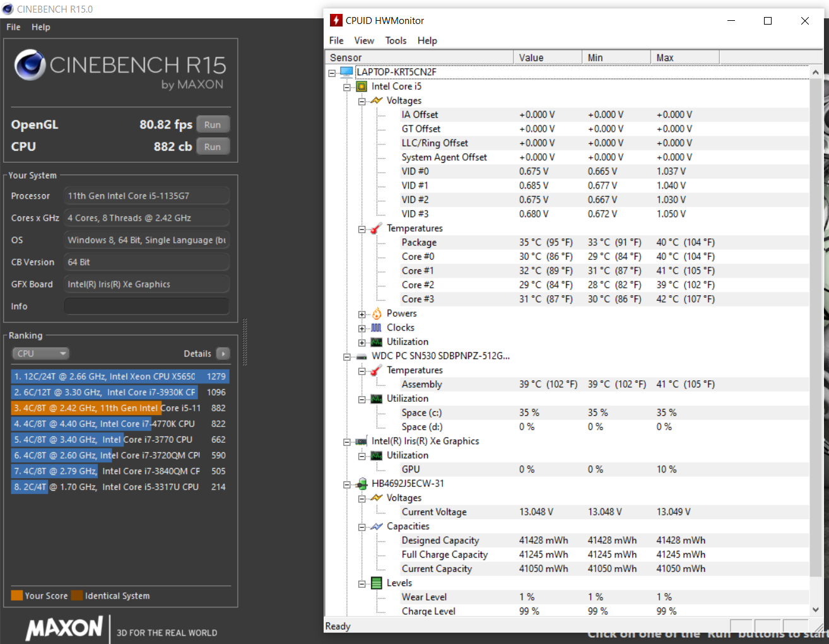Run the OpenGL benchmark

coord(213,125)
